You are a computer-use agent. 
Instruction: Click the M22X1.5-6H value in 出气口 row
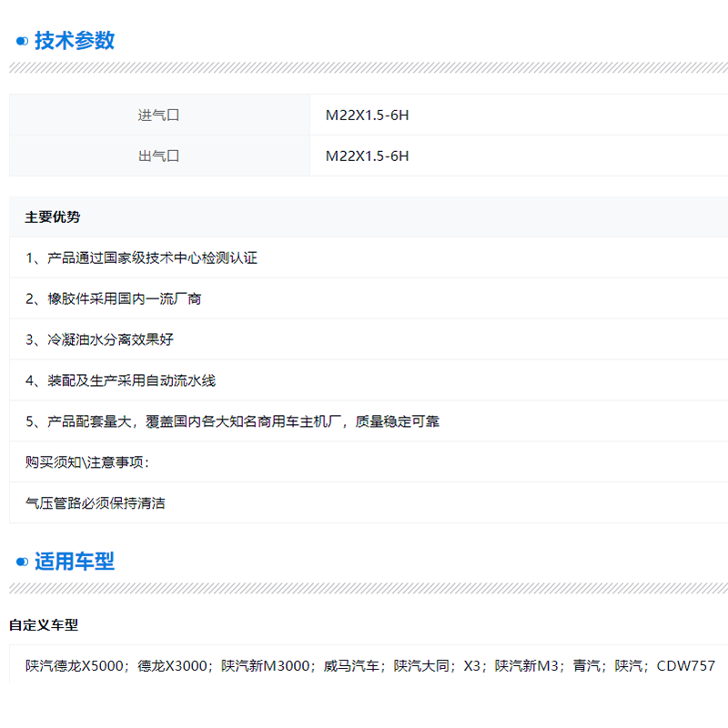pos(368,157)
